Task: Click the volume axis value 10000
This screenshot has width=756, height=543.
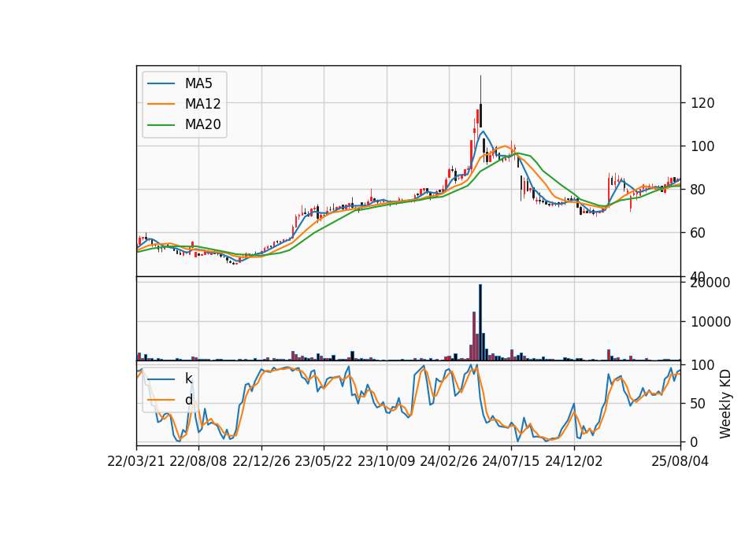Action: (x=710, y=322)
